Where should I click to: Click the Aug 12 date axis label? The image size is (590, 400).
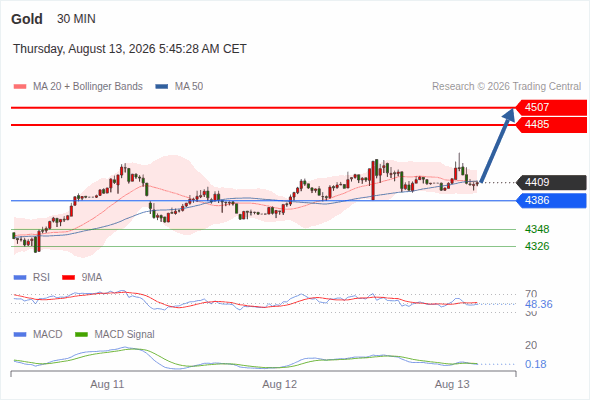click(280, 384)
